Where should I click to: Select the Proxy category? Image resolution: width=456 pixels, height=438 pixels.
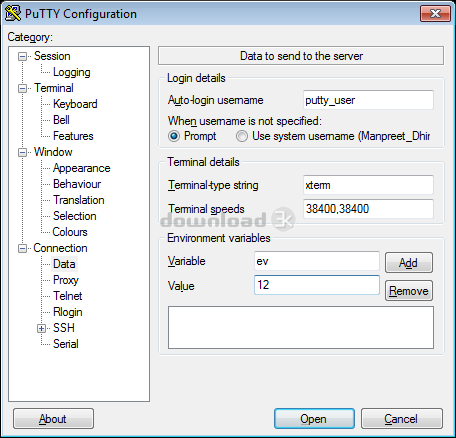pyautogui.click(x=66, y=280)
